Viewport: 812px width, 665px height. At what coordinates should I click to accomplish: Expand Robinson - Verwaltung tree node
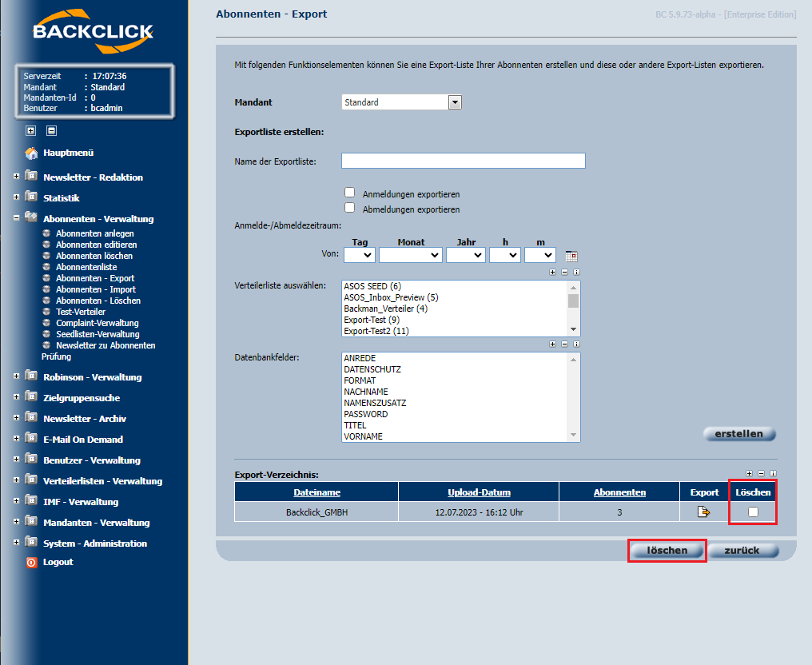click(17, 376)
